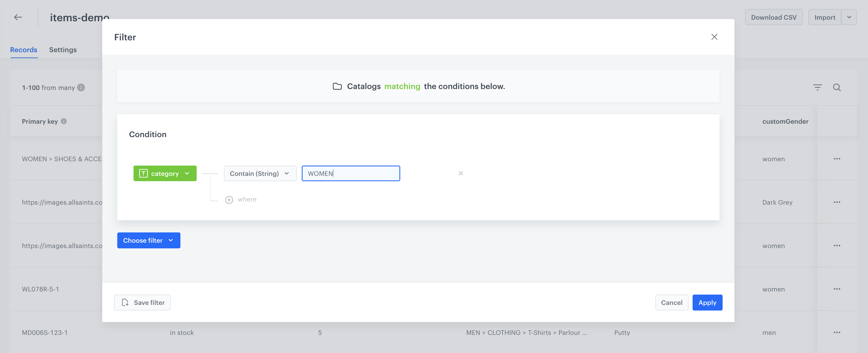Image resolution: width=868 pixels, height=353 pixels.
Task: Click the info icon beside Primary key
Action: click(64, 122)
